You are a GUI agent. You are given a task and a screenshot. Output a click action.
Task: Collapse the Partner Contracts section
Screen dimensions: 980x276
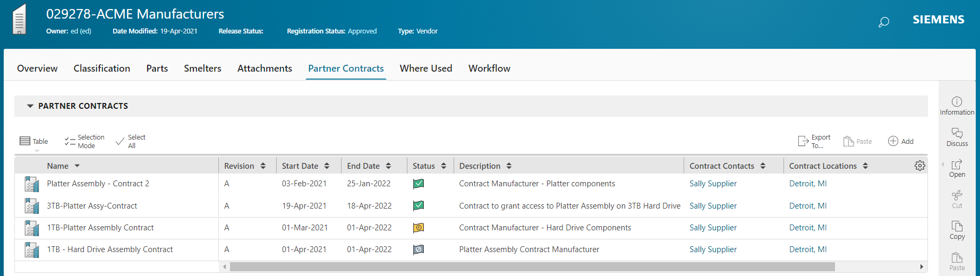coord(30,106)
